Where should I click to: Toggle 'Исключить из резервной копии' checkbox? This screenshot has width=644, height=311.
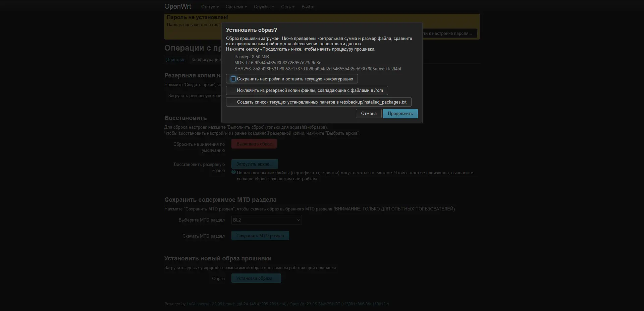tap(233, 90)
